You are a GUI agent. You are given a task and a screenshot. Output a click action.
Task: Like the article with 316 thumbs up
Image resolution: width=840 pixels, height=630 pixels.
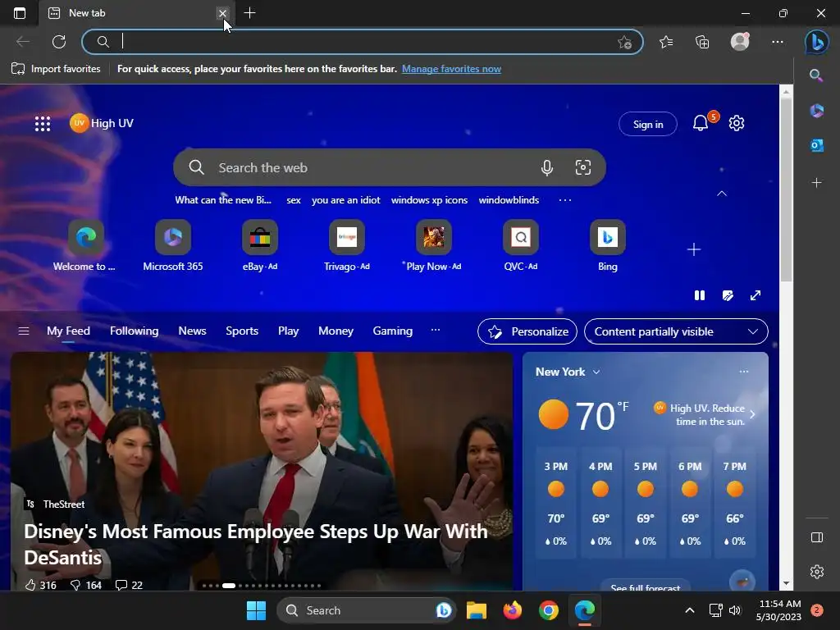[41, 585]
